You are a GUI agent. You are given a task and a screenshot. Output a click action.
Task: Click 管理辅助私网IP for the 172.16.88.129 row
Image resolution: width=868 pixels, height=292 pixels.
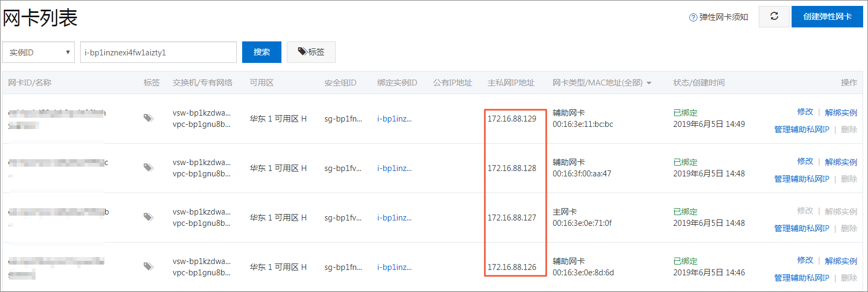(x=802, y=130)
